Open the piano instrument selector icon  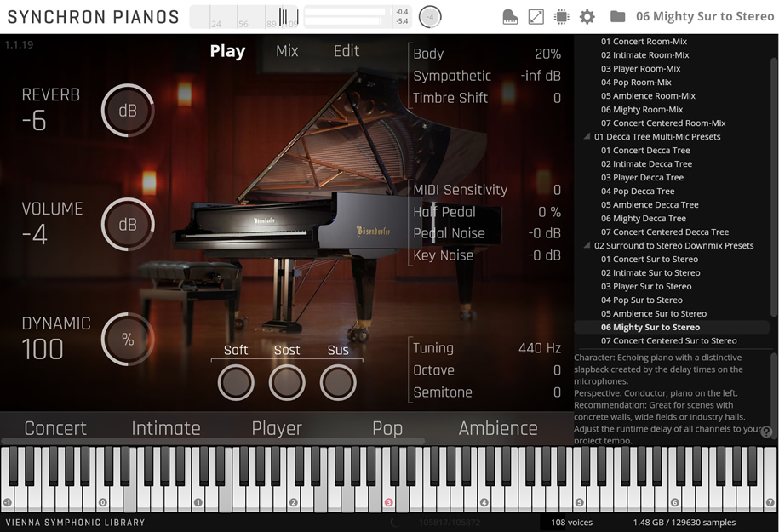[510, 17]
